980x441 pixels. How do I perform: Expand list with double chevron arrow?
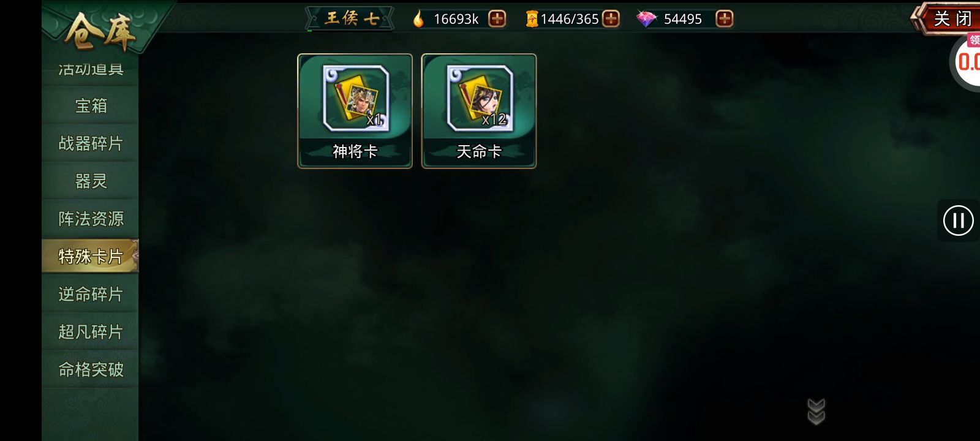[x=816, y=412]
